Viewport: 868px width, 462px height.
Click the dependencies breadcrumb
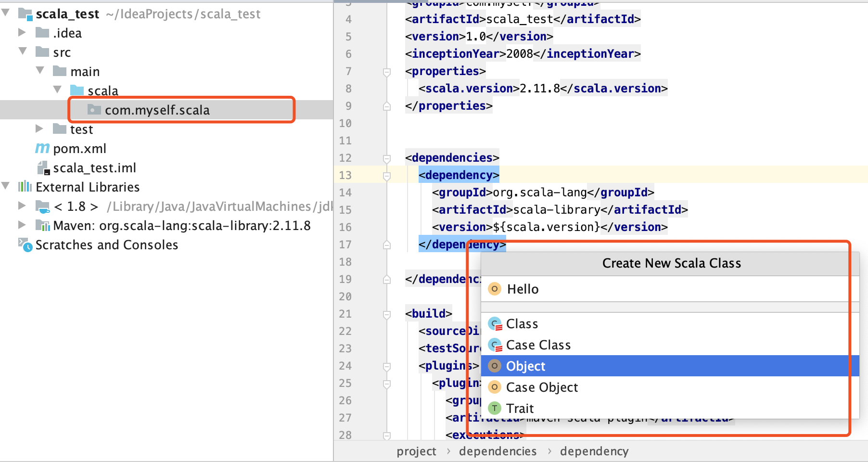[498, 451]
